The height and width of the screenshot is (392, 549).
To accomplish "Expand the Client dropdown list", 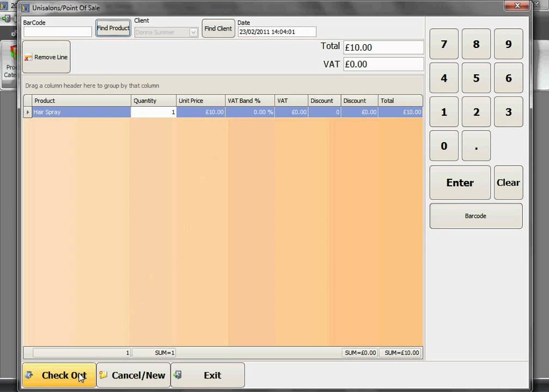I will (193, 32).
